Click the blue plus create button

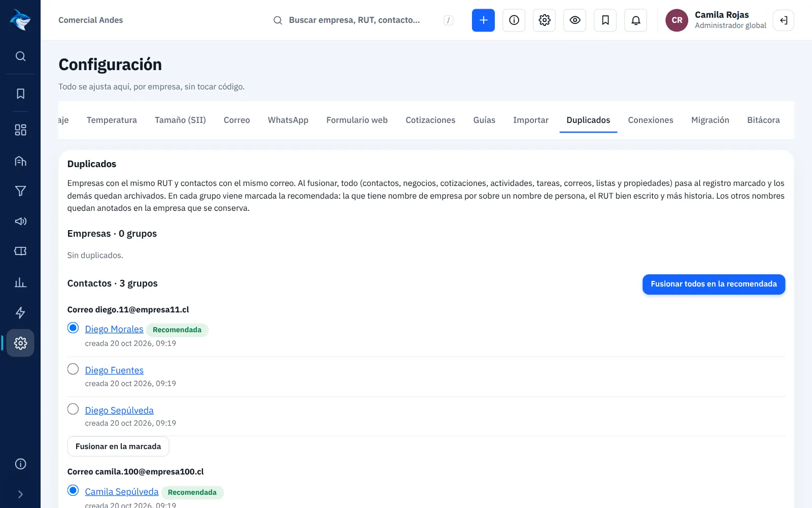[483, 20]
